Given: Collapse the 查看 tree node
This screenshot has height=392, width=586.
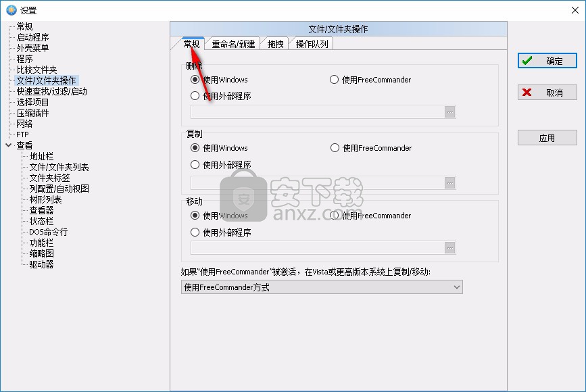Looking at the screenshot, I should (8, 145).
